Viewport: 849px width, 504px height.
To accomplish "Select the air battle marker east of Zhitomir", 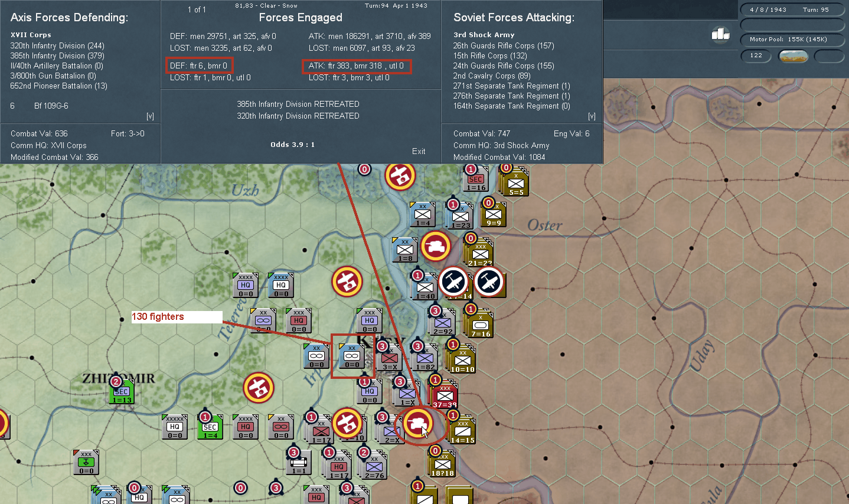I will 258,388.
